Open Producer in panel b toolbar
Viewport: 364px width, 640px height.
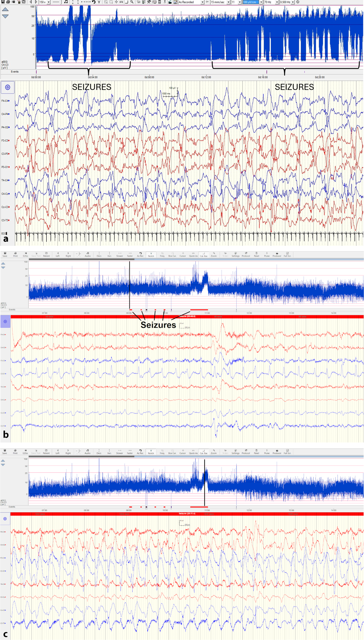(x=277, y=254)
